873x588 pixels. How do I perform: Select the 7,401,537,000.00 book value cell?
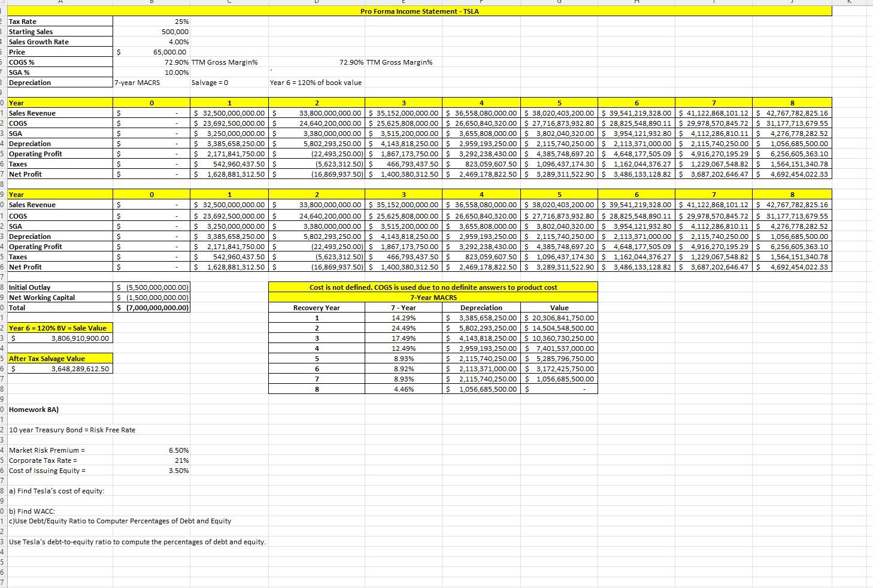pyautogui.click(x=559, y=348)
